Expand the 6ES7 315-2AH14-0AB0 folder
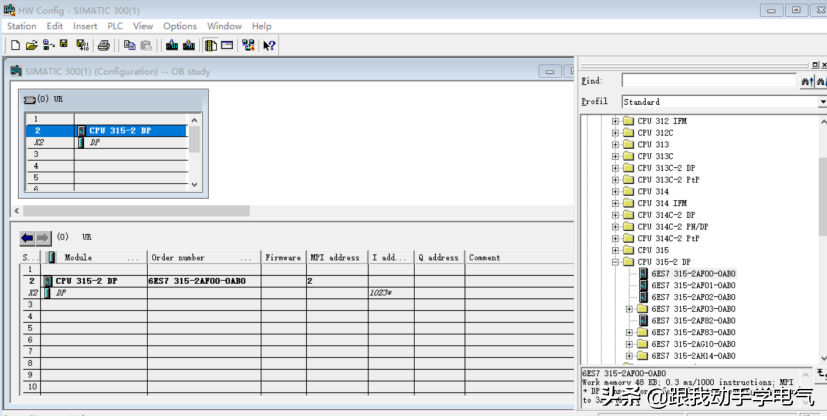 [629, 356]
